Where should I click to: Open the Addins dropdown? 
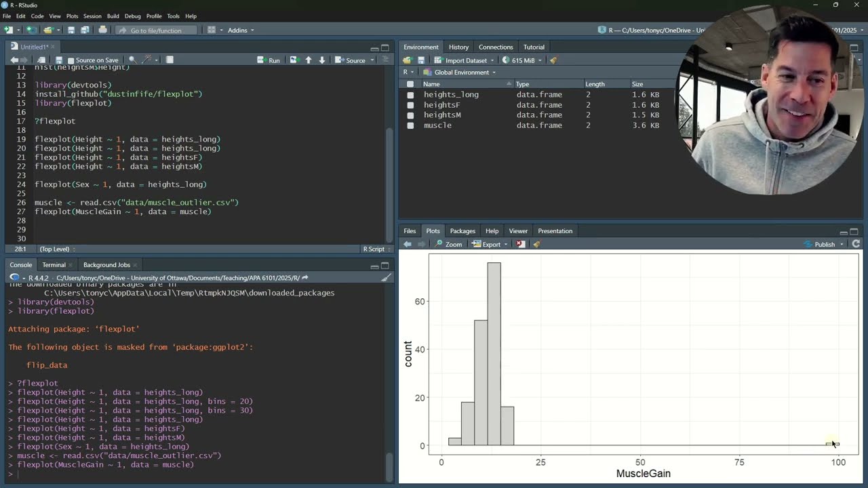click(x=241, y=30)
